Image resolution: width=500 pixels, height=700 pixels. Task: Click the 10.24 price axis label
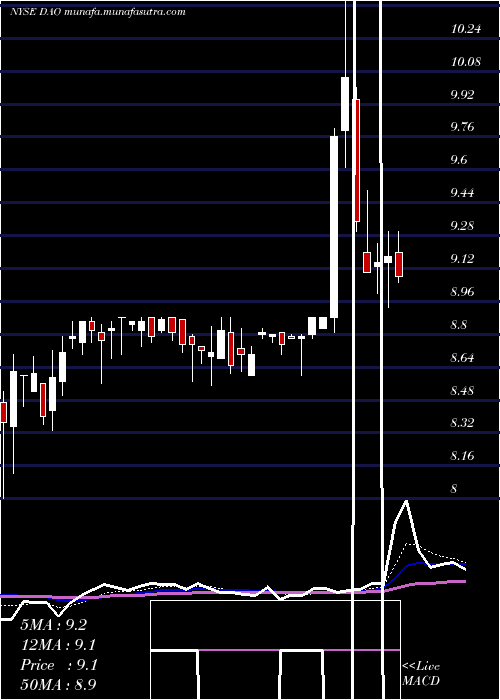466,29
